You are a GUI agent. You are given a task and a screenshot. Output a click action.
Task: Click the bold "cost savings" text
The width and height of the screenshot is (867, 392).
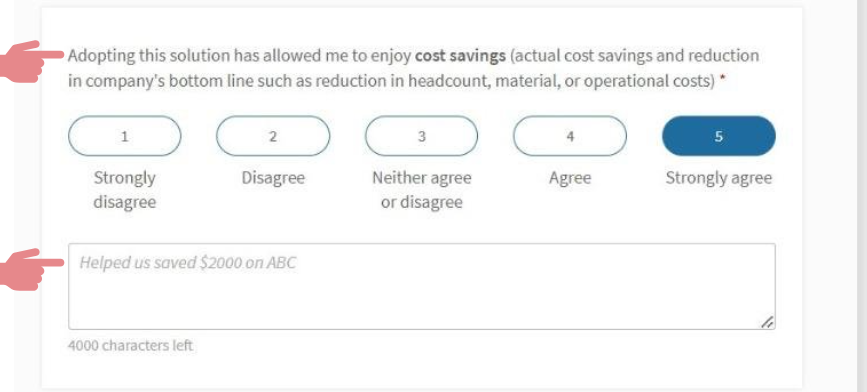point(460,56)
